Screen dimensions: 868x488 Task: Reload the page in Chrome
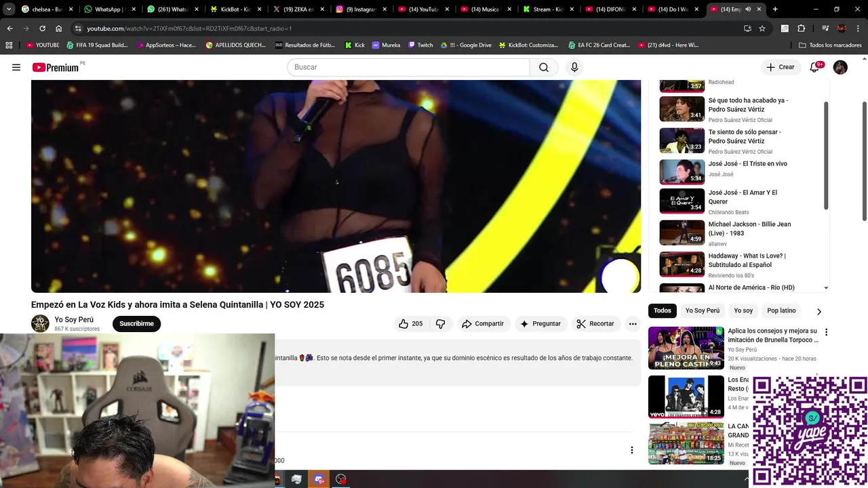click(x=42, y=28)
